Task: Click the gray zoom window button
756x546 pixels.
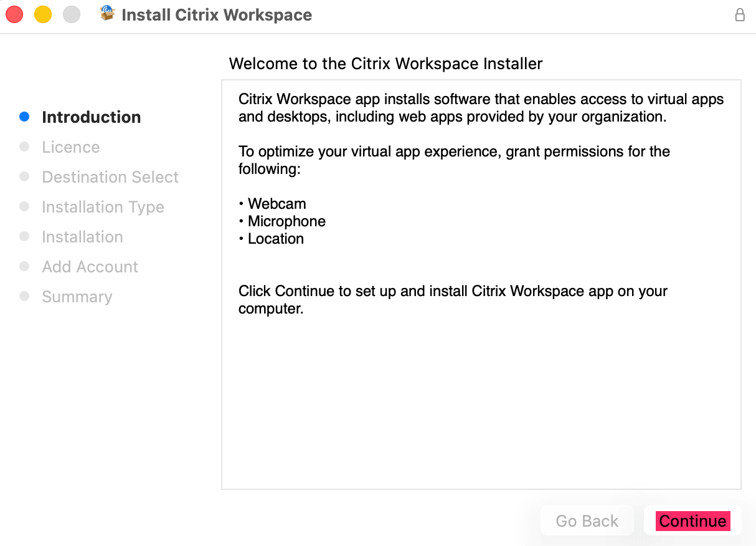Action: tap(72, 14)
